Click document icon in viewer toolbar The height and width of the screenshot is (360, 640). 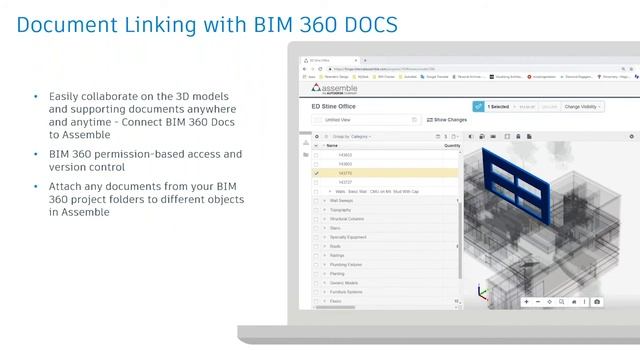529,136
